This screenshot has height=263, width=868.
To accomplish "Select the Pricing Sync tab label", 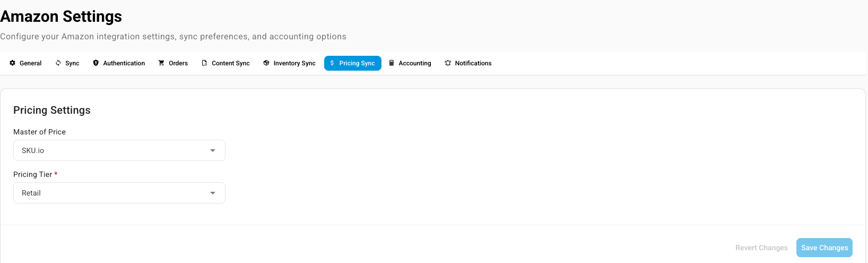I will coord(357,63).
